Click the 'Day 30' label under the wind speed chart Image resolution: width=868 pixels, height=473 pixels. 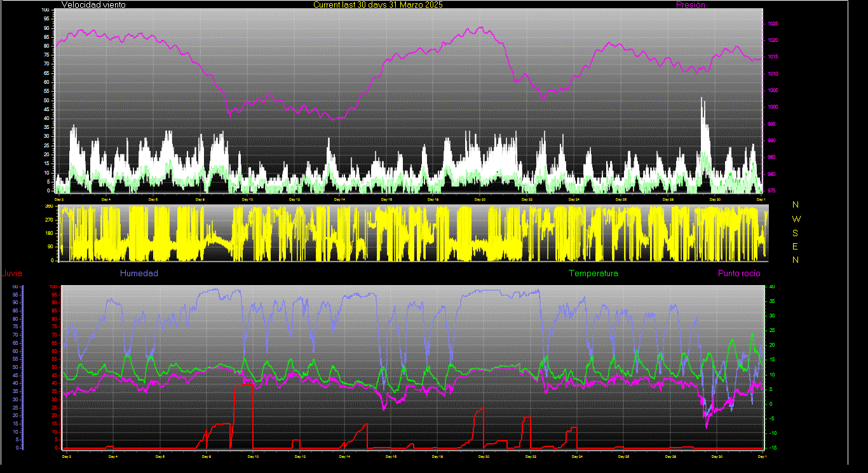(715, 199)
